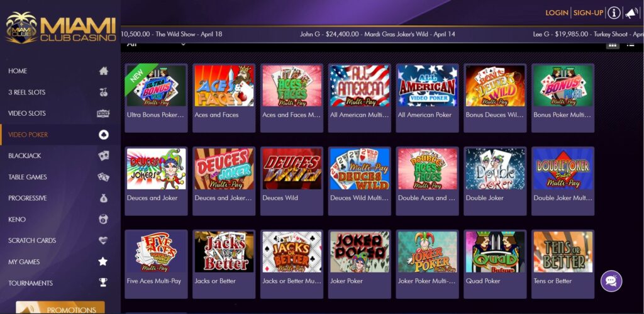Image resolution: width=644 pixels, height=314 pixels.
Task: Click the star icon next to My Games
Action: (103, 261)
